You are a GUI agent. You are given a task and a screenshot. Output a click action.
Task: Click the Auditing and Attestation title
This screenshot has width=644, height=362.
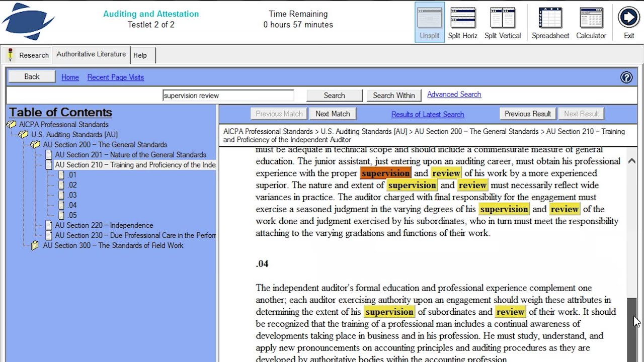(x=151, y=14)
